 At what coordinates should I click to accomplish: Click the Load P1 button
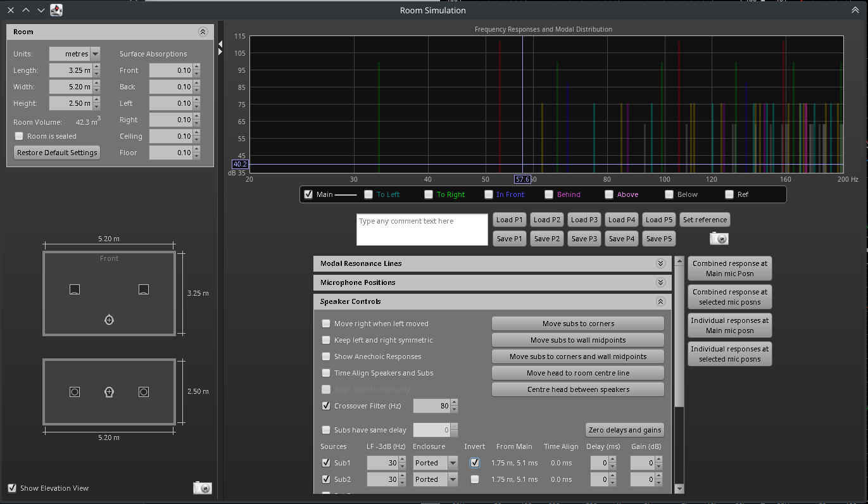pos(510,220)
